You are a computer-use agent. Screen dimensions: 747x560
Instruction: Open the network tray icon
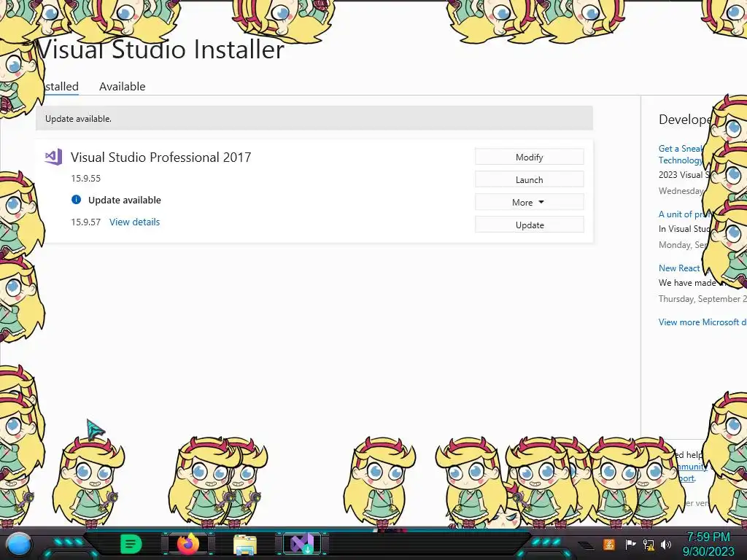point(649,545)
